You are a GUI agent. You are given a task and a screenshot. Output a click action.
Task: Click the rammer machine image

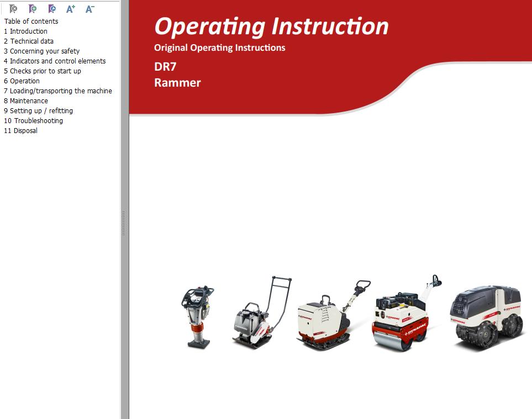(x=198, y=317)
